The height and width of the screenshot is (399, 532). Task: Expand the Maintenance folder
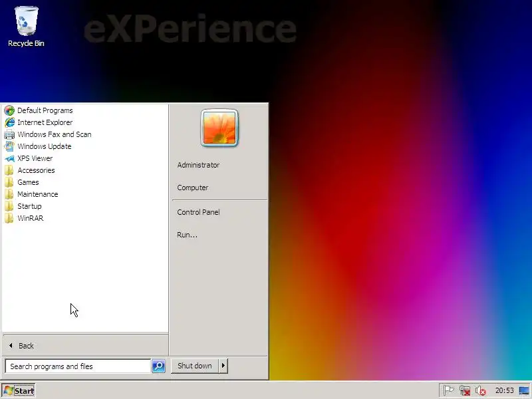38,194
